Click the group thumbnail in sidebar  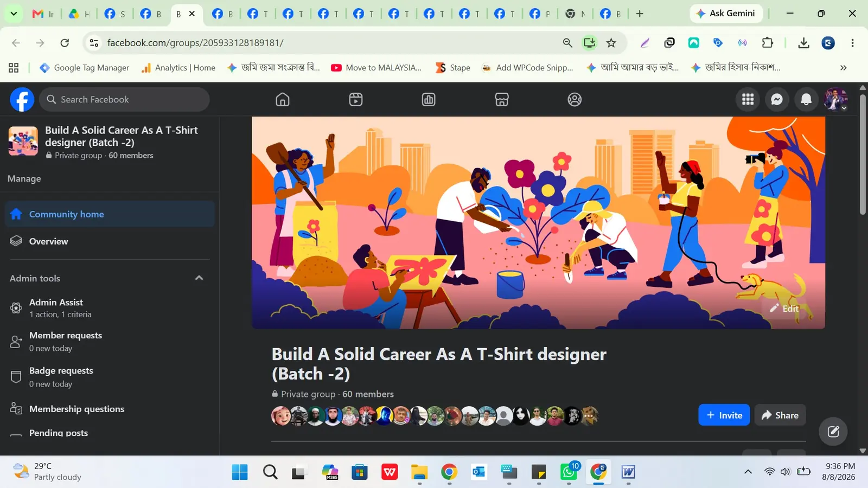pyautogui.click(x=23, y=141)
